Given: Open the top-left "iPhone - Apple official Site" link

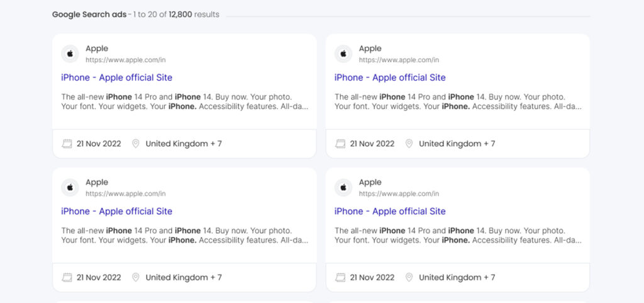Looking at the screenshot, I should click(116, 77).
